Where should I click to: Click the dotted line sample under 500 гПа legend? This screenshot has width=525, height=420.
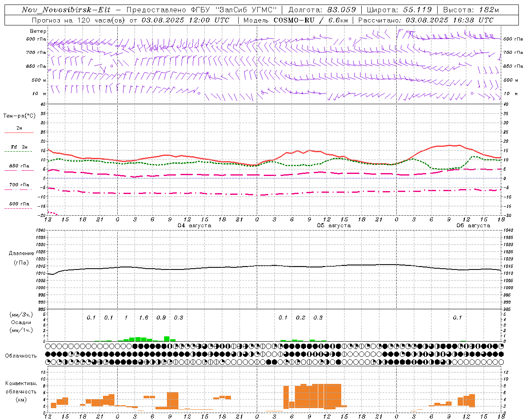[19, 208]
